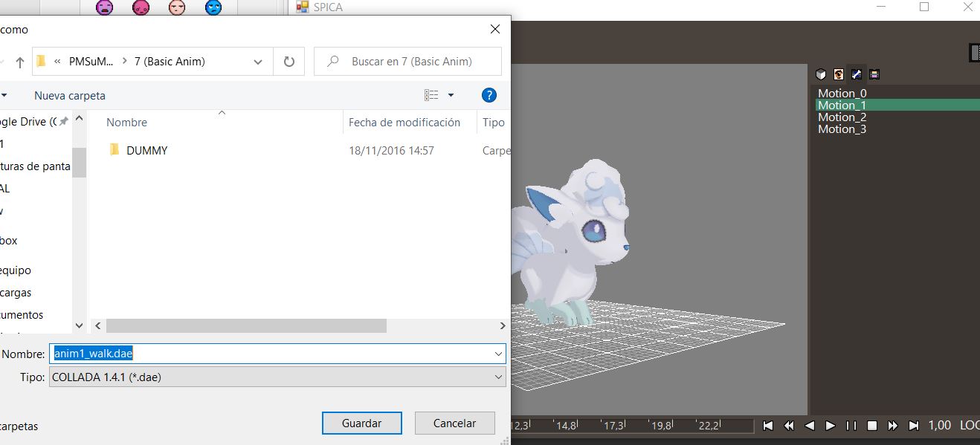Click the hidden path chevrons in address bar
This screenshot has width=980, height=445.
[57, 62]
